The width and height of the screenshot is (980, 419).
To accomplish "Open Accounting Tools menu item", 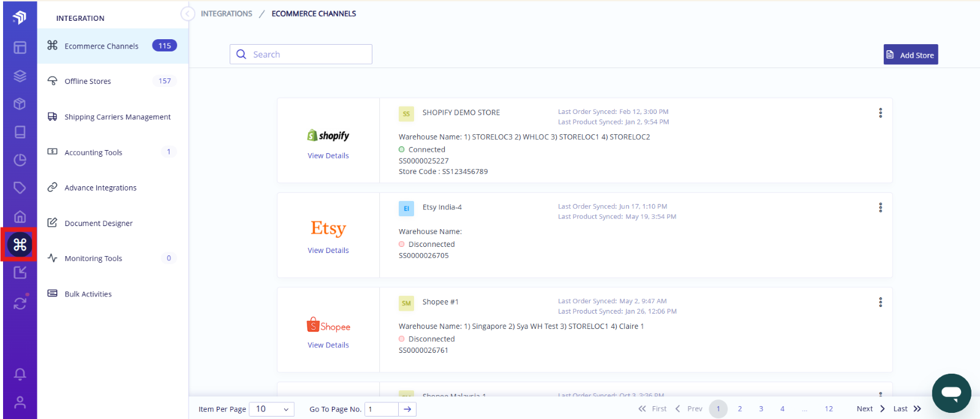I will click(x=113, y=152).
